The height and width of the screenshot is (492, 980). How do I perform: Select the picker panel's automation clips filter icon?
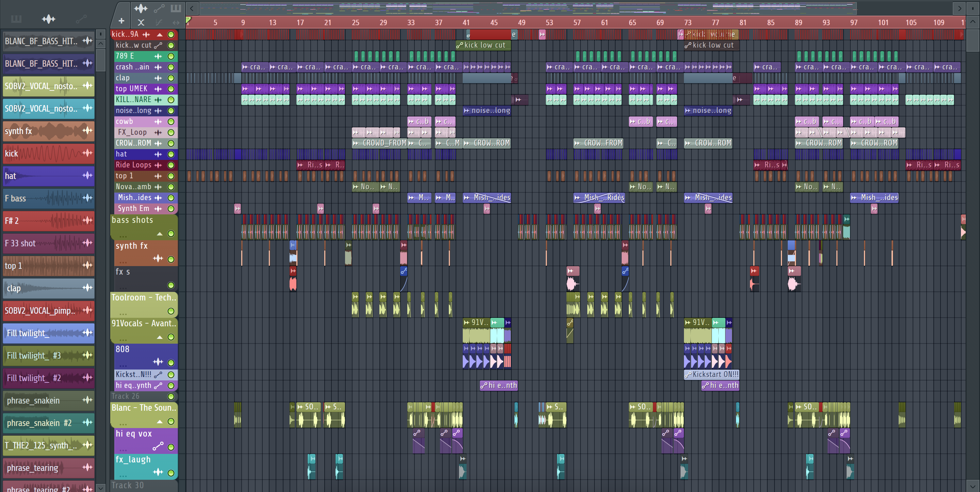81,19
